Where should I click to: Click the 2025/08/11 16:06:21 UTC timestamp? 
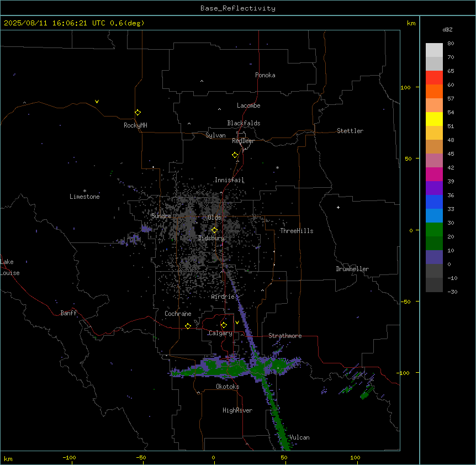[55, 23]
